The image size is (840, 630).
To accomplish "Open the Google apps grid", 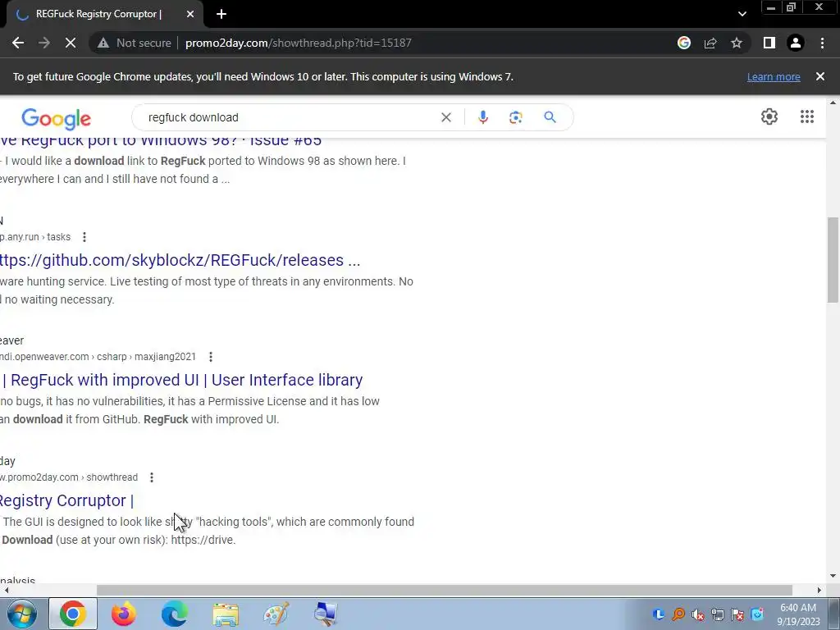I will pyautogui.click(x=807, y=116).
